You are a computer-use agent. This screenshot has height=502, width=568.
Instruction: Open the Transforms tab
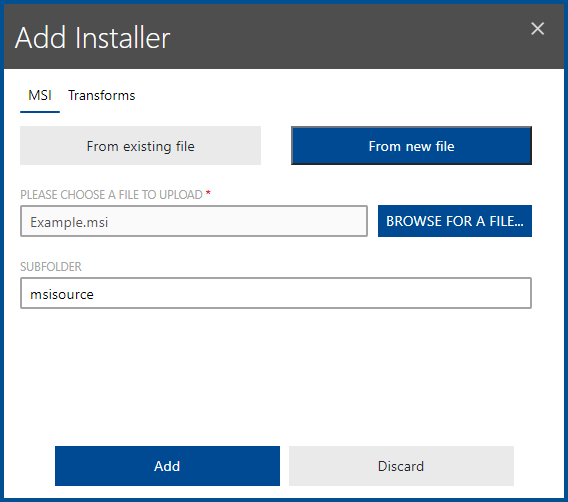[x=101, y=96]
